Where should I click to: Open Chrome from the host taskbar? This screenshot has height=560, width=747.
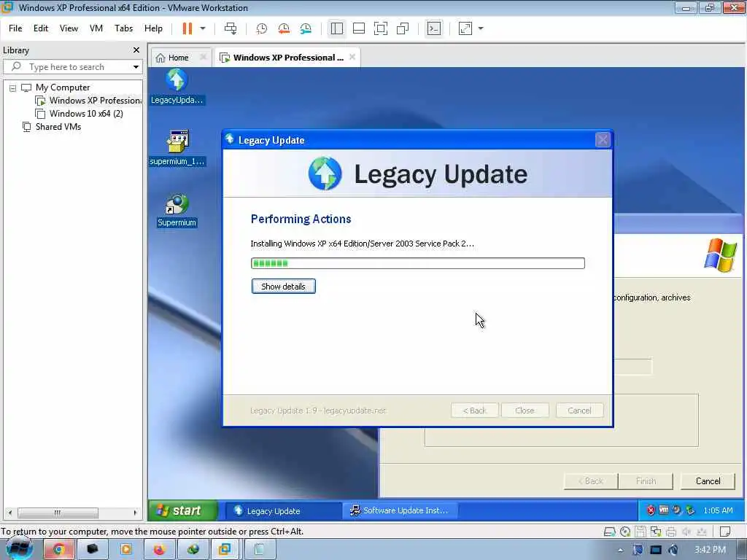[x=58, y=550]
